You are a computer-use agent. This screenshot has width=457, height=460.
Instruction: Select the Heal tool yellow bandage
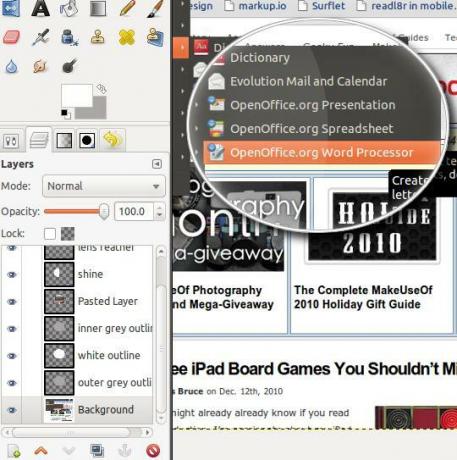[x=127, y=37]
